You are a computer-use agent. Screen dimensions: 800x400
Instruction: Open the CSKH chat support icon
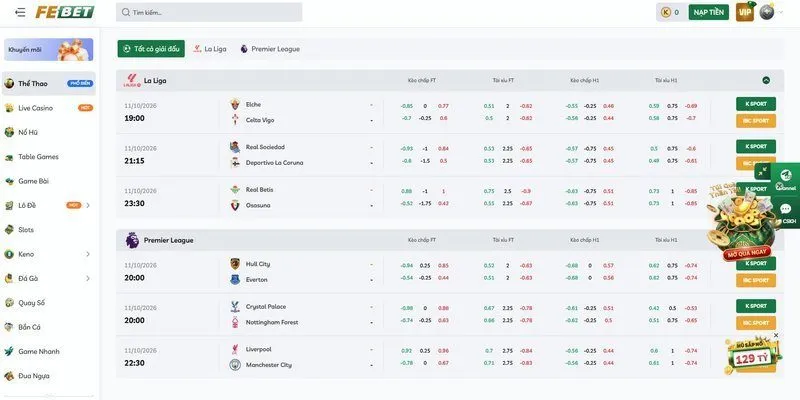tap(786, 214)
